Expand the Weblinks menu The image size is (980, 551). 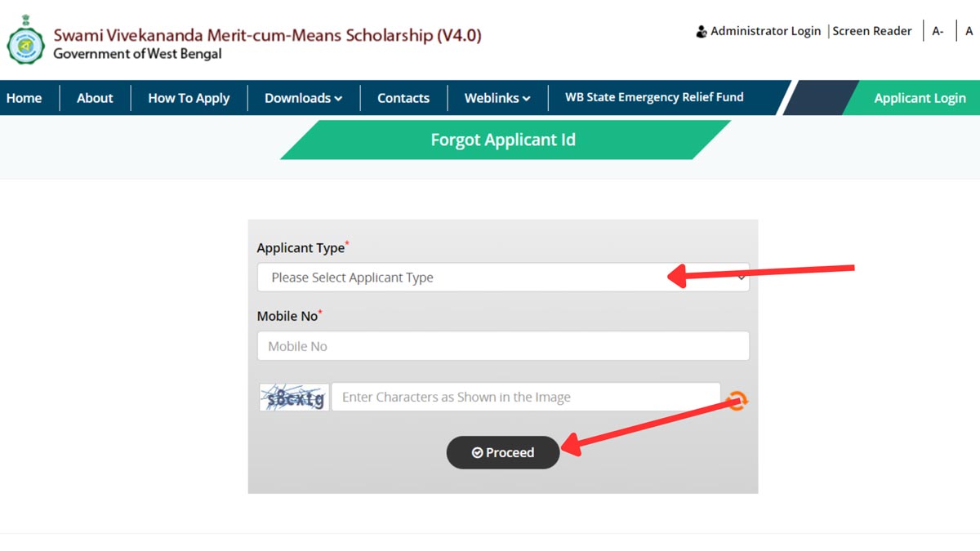pyautogui.click(x=497, y=97)
